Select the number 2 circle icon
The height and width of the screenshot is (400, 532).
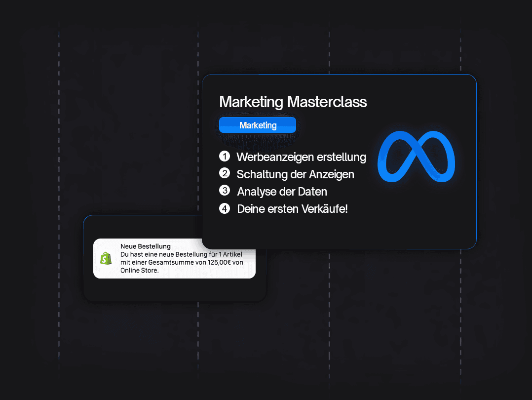225,173
